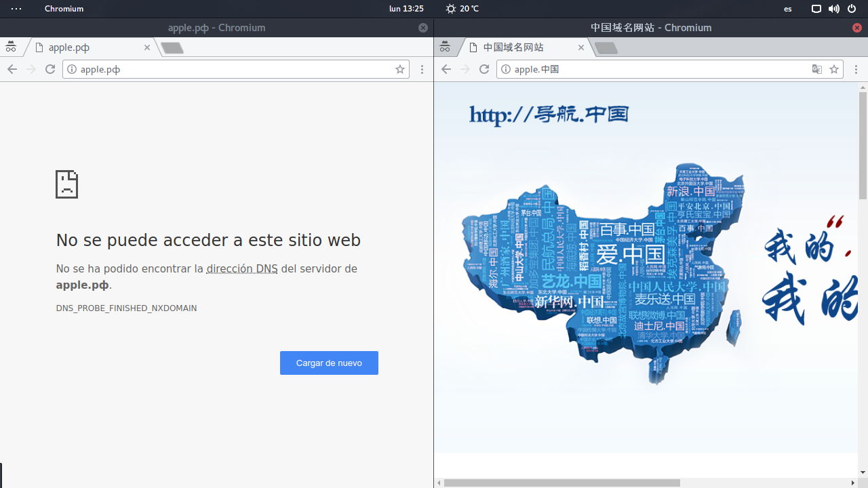The height and width of the screenshot is (488, 868).
Task: Reload the apple.中国 page
Action: [484, 69]
